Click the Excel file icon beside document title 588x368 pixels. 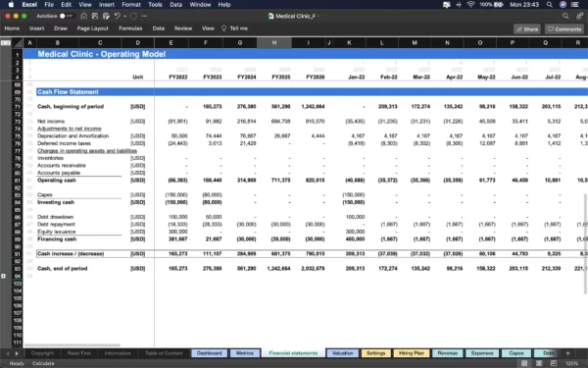point(270,16)
